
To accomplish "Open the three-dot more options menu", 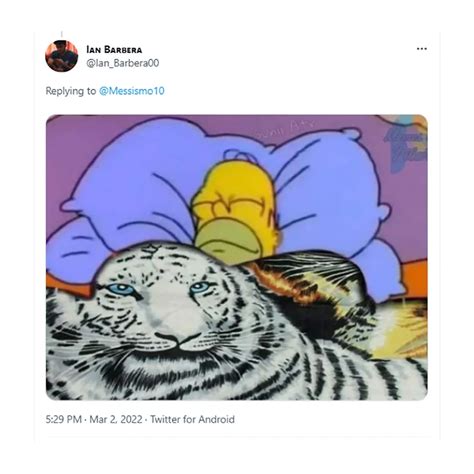I will (x=421, y=49).
